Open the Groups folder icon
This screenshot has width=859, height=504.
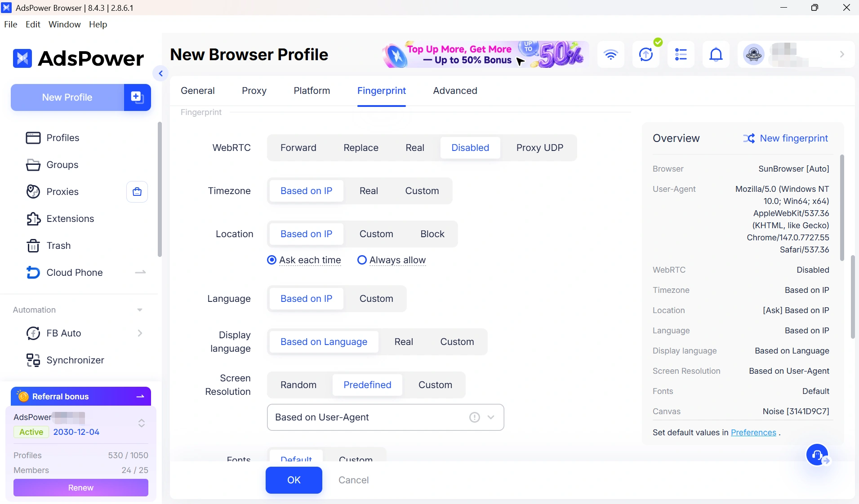click(x=33, y=165)
